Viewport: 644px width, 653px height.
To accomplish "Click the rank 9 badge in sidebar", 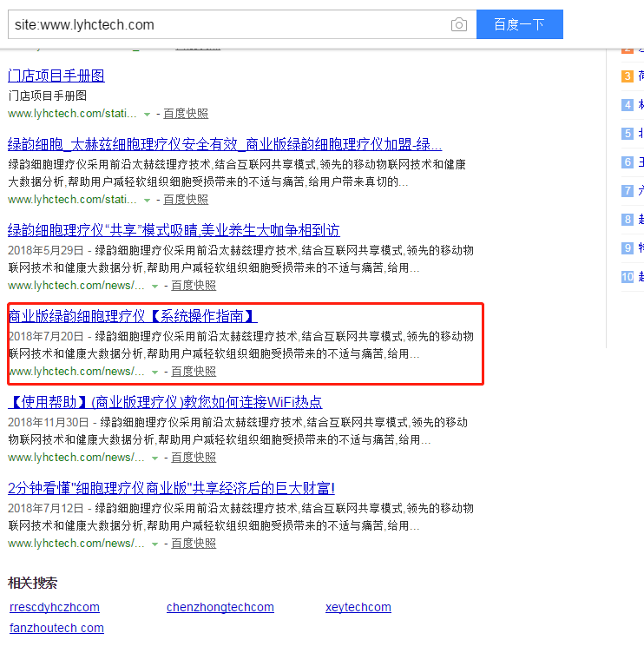I will pos(628,248).
